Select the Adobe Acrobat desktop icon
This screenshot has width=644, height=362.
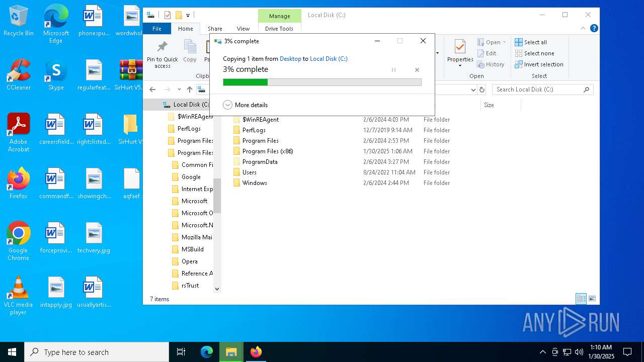[19, 133]
